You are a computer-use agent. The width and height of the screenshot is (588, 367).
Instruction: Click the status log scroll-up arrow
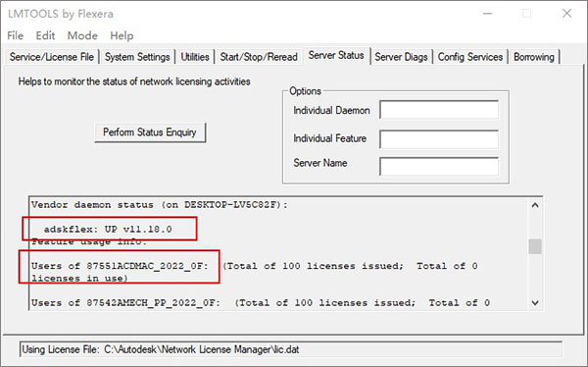(x=535, y=205)
